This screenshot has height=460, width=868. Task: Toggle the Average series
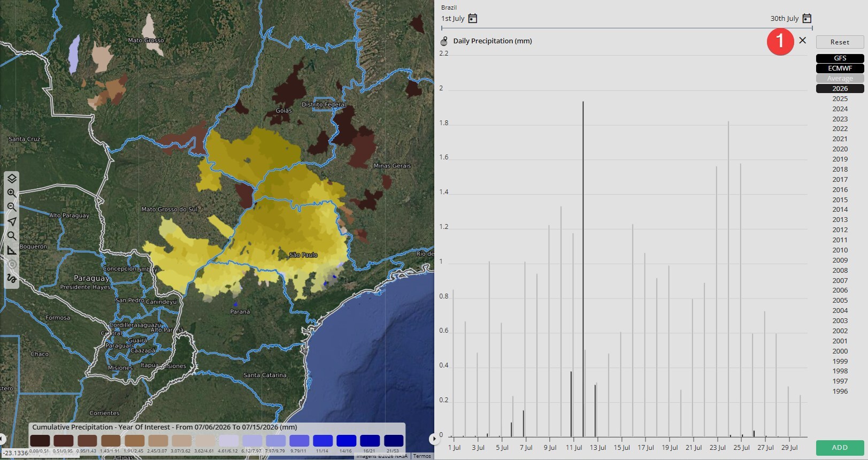tap(840, 79)
